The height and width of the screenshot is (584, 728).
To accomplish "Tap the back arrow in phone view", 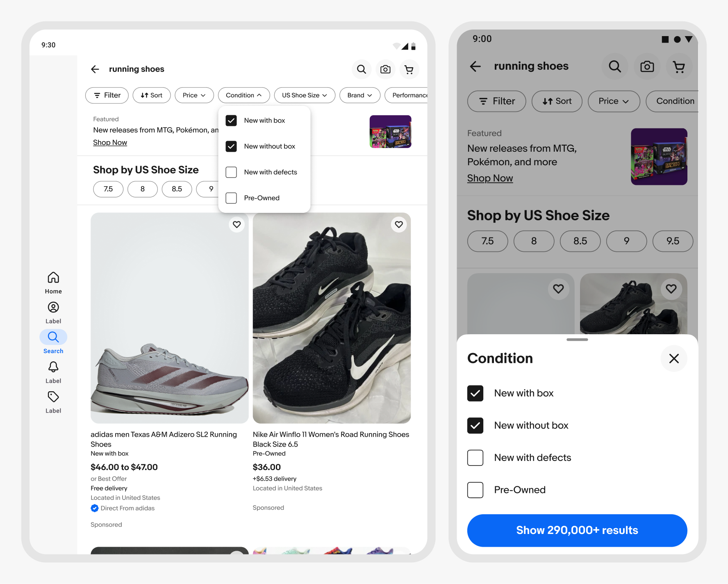I will (475, 66).
